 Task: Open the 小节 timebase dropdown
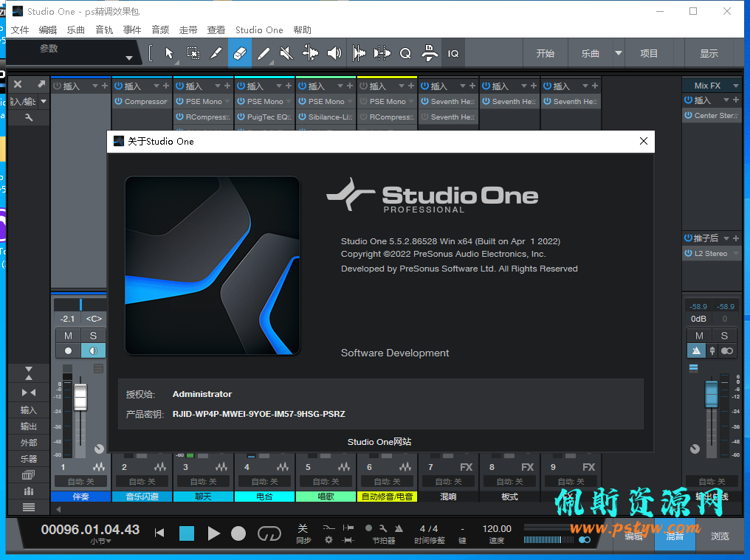101,542
